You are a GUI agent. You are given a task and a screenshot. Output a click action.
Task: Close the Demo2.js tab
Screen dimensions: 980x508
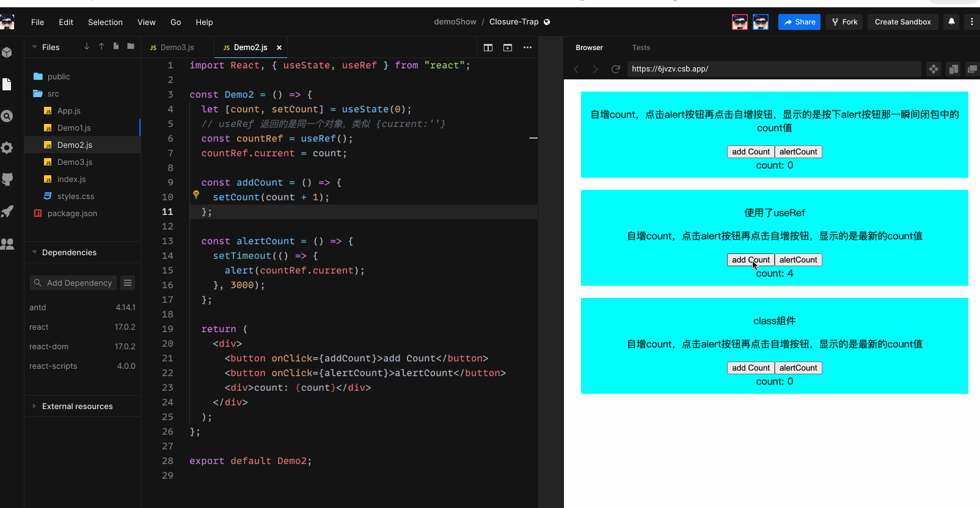click(x=279, y=48)
